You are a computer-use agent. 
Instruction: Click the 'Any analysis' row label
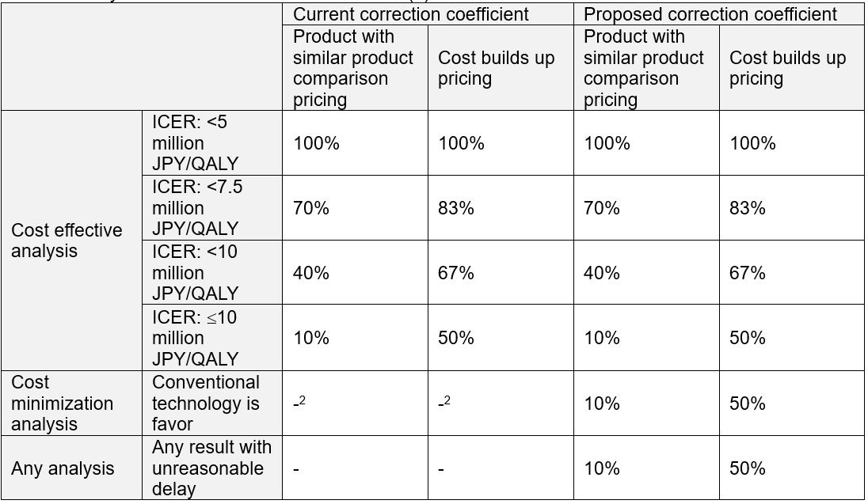(63, 468)
